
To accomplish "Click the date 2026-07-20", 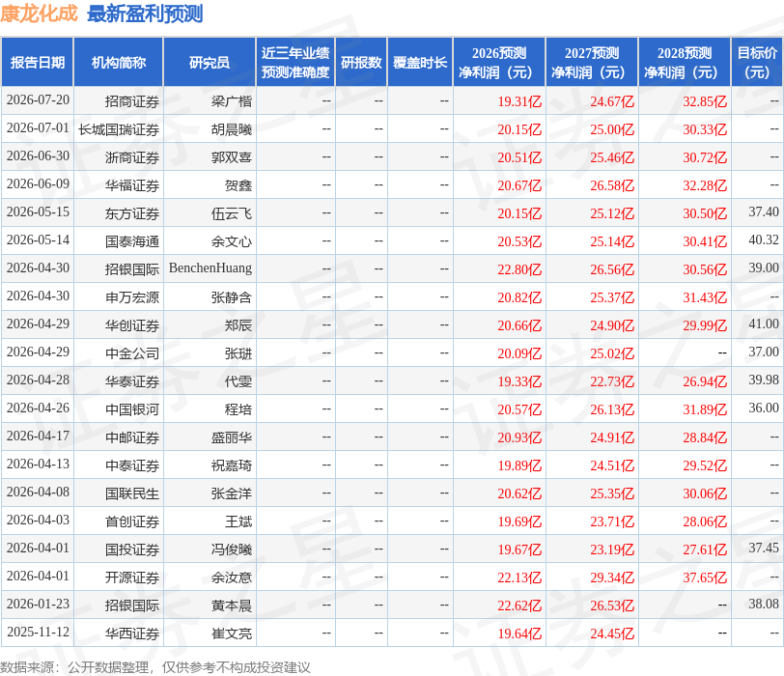I will pyautogui.click(x=38, y=100).
